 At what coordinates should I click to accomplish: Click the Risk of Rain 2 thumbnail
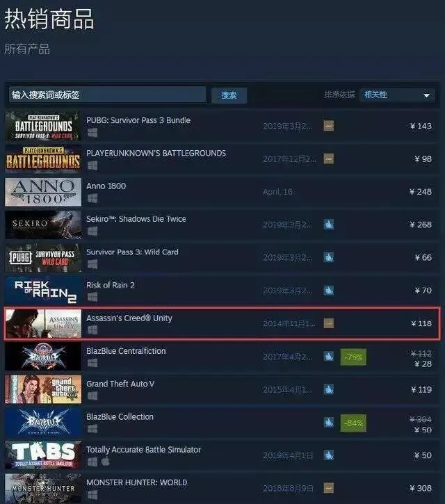(43, 291)
